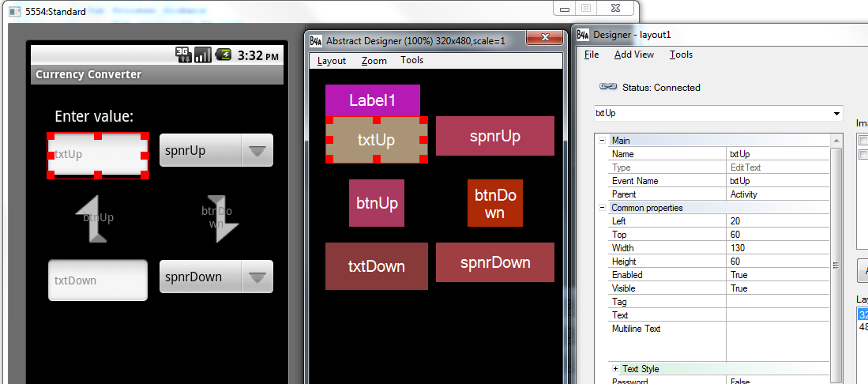Screen dimensions: 868x384
Task: Select the spnrUp view in Abstract Designer
Action: pos(495,136)
